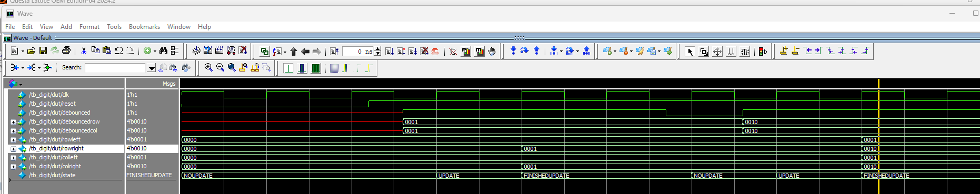Open the File menu

tap(10, 27)
